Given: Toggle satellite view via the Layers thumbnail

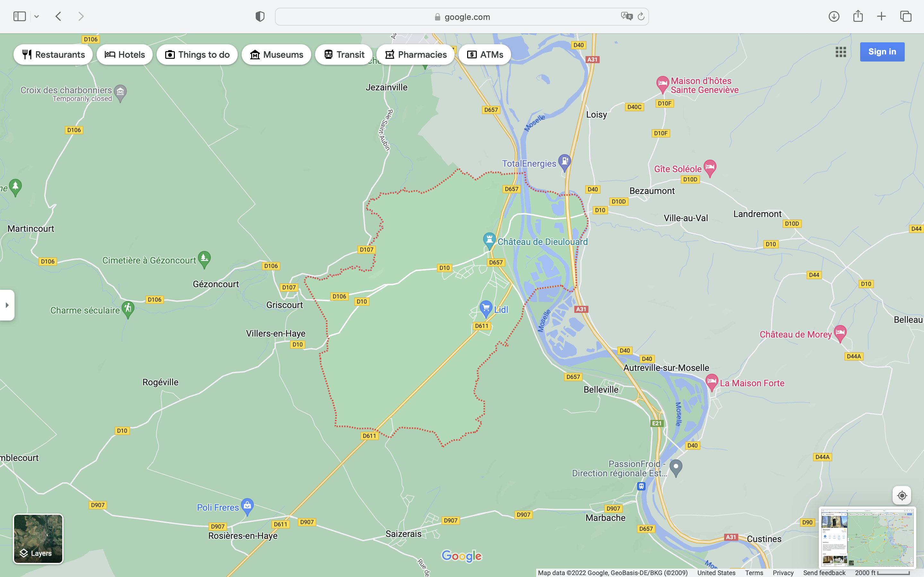Looking at the screenshot, I should pyautogui.click(x=38, y=539).
